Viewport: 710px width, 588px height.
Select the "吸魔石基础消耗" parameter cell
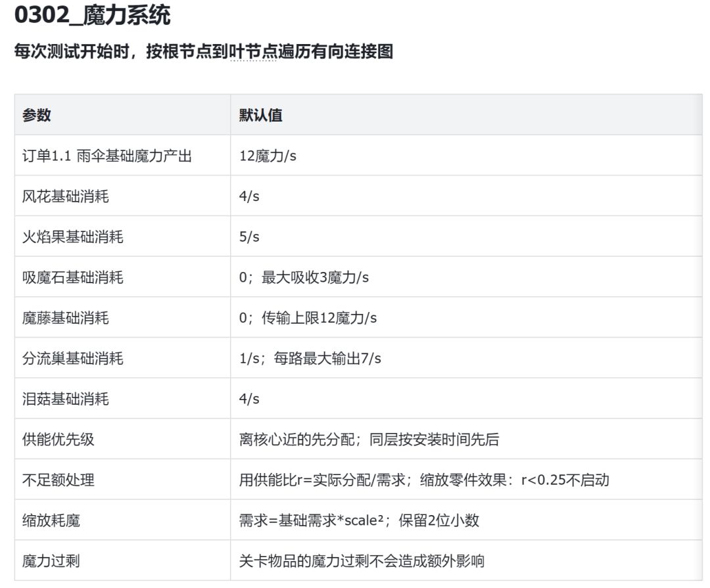[122, 277]
